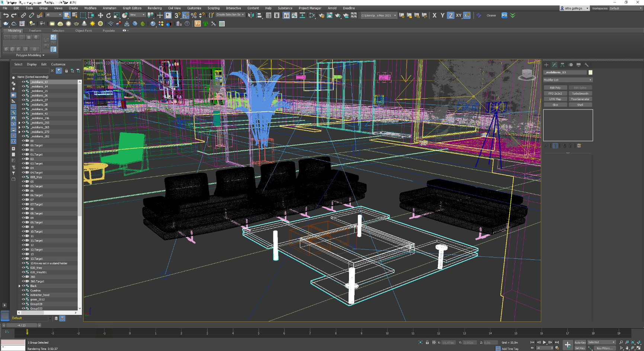Viewport: 644px width, 351px height.
Task: Hide the _mobiliario_14 object via eye icon
Action: tap(23, 86)
